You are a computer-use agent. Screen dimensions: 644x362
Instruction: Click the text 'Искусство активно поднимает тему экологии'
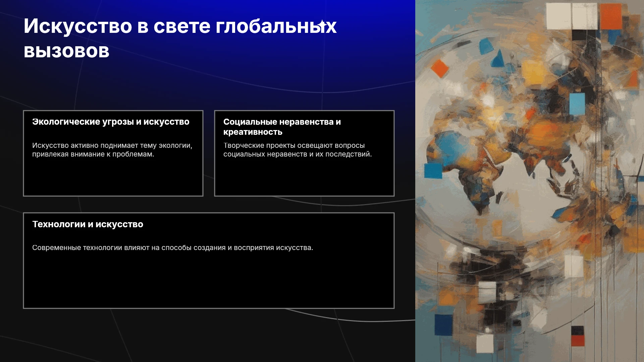(112, 145)
